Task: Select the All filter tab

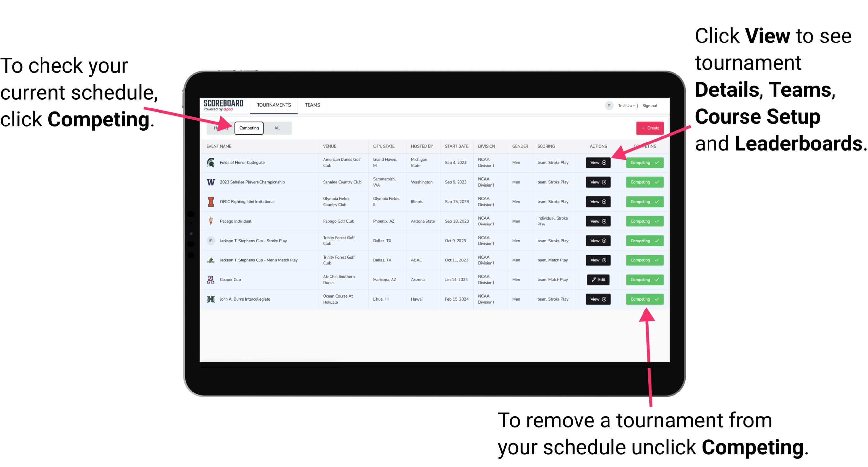Action: (x=276, y=128)
